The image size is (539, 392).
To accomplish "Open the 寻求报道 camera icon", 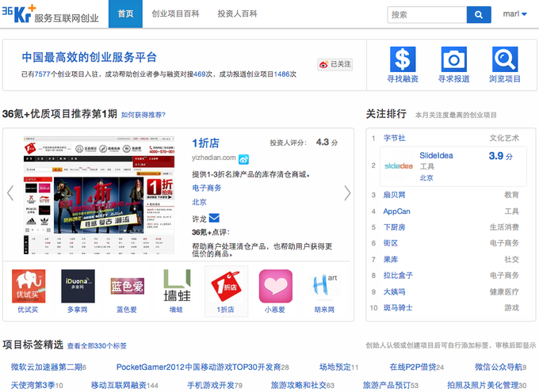I will 453,59.
